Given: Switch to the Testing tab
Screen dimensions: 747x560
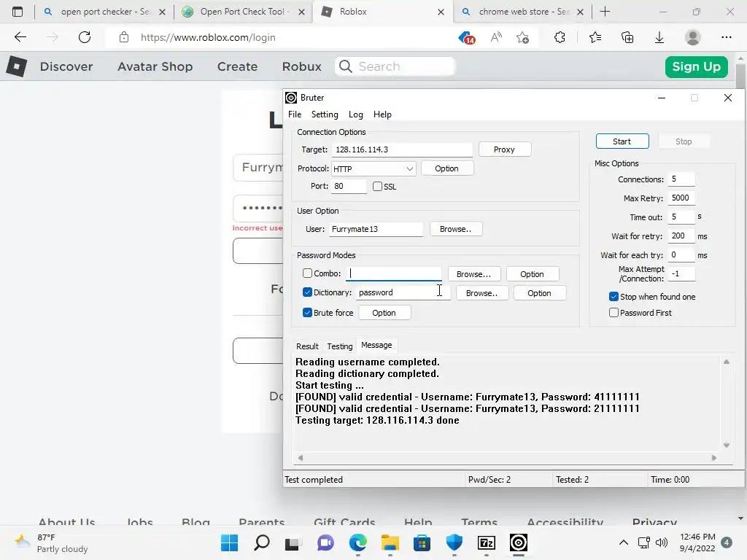Looking at the screenshot, I should tap(340, 346).
